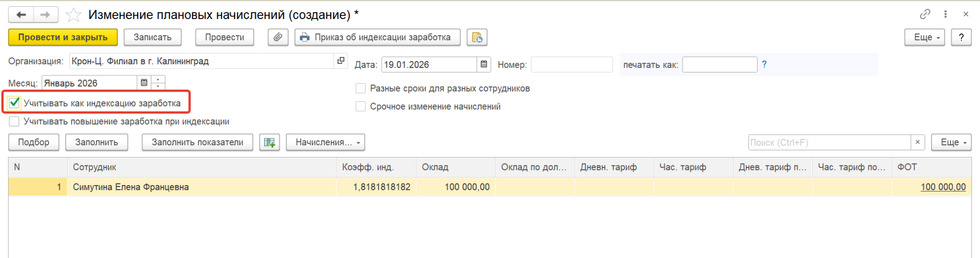
Task: Open the top-right 'Еще' menu
Action: [x=924, y=37]
